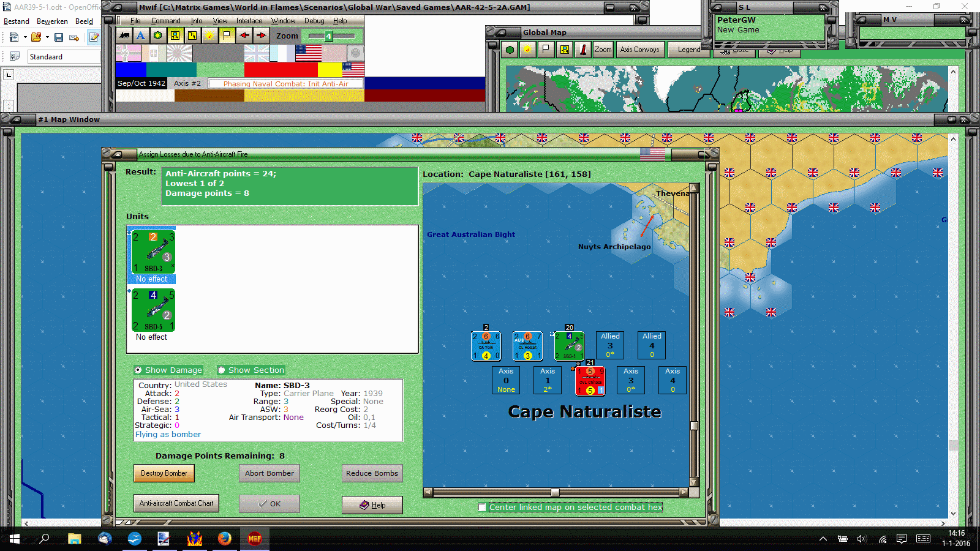Select the SBD-3 unit counter in Units list
The height and width of the screenshot is (551, 980).
[153, 251]
